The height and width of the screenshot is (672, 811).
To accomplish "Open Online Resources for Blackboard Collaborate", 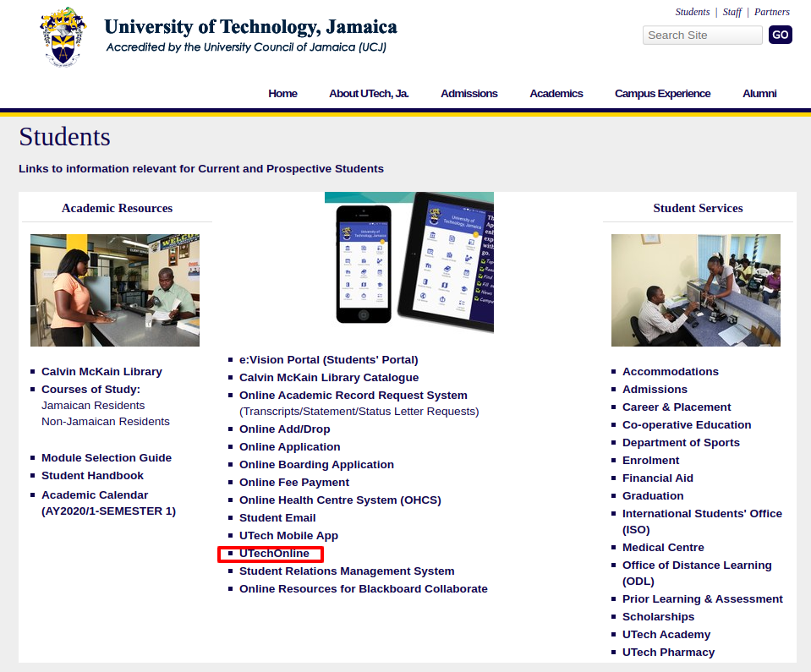I will pyautogui.click(x=363, y=589).
